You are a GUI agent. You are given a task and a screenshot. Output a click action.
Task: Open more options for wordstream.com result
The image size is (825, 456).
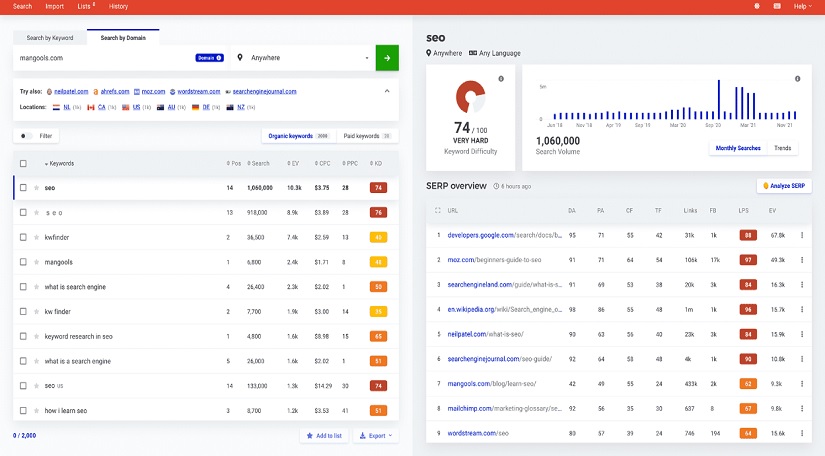click(802, 433)
